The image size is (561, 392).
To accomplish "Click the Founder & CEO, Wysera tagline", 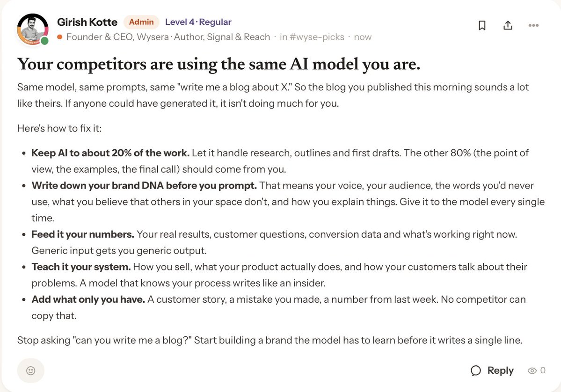I will pos(117,37).
